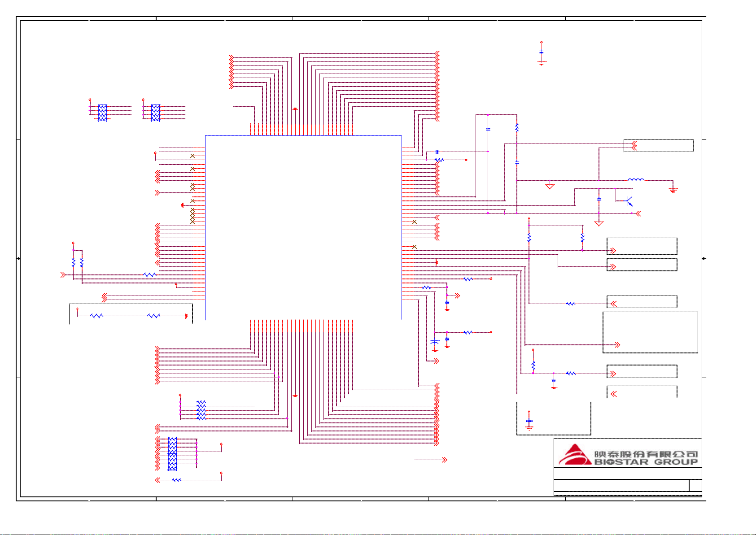The image size is (756, 535).
Task: Select the lone signal arrow line below the chip
Action: (x=431, y=460)
